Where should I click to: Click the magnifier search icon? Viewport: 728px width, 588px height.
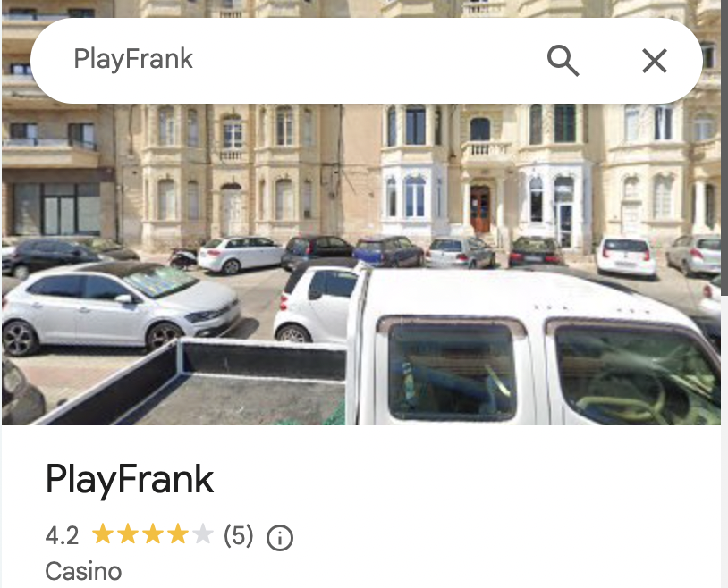pyautogui.click(x=563, y=61)
